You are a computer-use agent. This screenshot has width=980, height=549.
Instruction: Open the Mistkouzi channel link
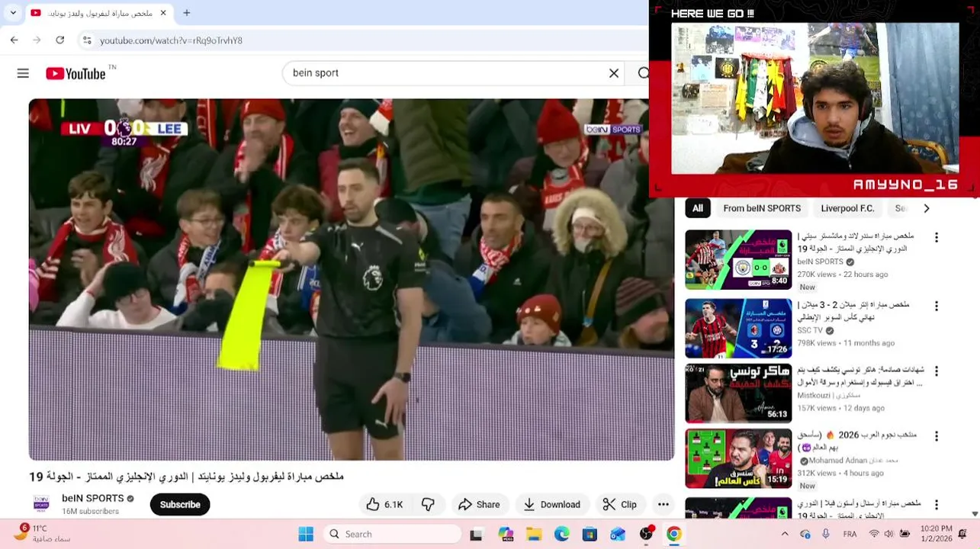[828, 396]
